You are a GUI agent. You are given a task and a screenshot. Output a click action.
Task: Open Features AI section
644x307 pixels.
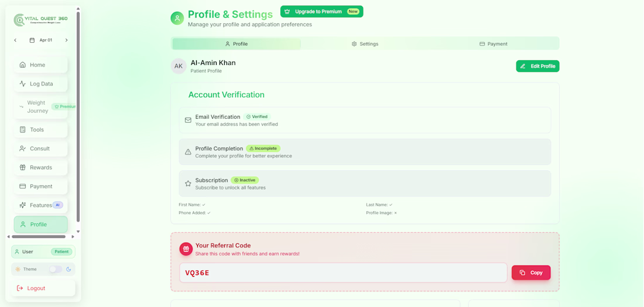point(40,205)
